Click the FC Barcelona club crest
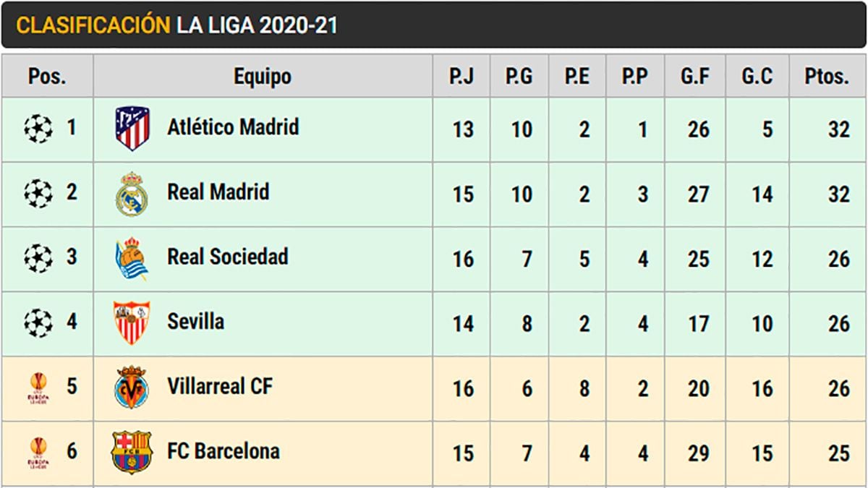Viewport: 868px width, 488px height. point(132,452)
